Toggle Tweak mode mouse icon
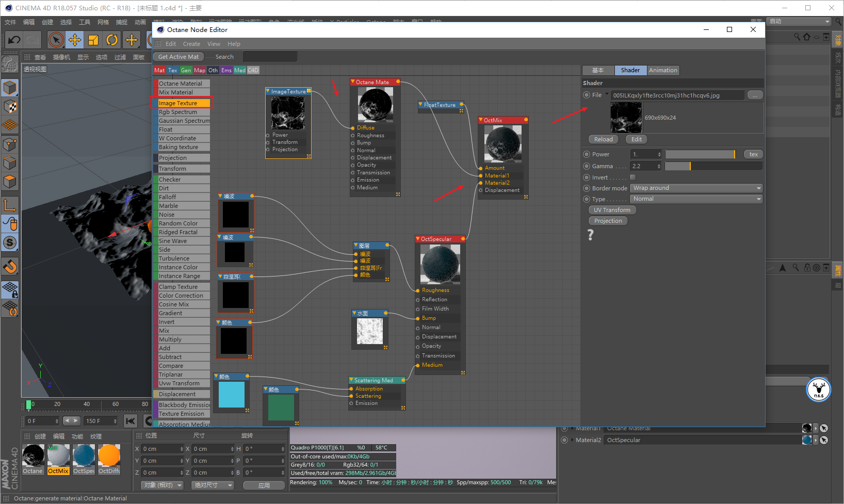The image size is (844, 504). (x=10, y=223)
